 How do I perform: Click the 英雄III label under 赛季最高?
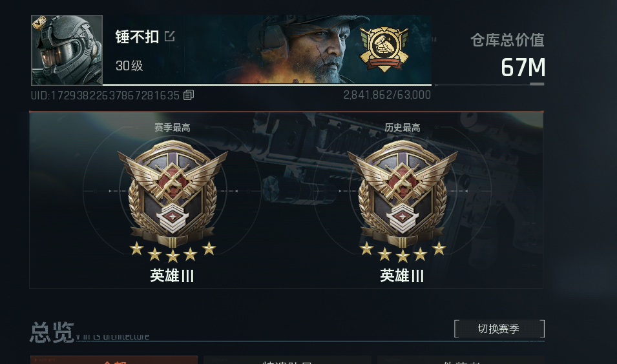point(172,276)
